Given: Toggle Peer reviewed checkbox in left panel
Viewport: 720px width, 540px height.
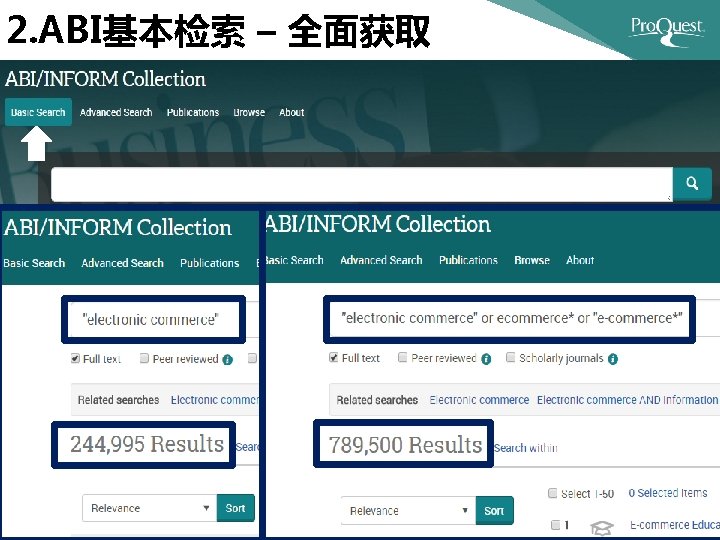Looking at the screenshot, I should pos(144,358).
